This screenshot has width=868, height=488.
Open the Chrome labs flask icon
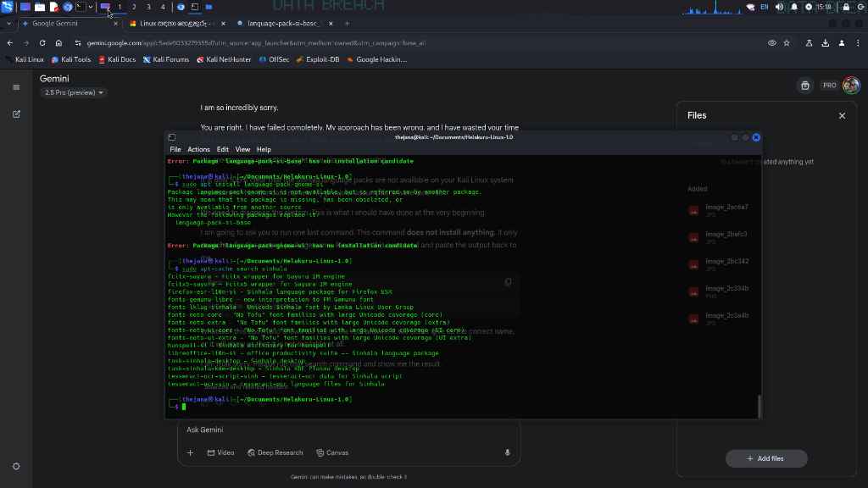coord(809,43)
